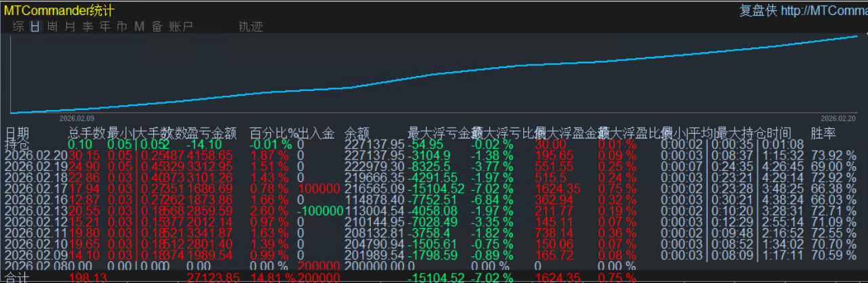Click the 盈亏金额 column header

(212, 133)
